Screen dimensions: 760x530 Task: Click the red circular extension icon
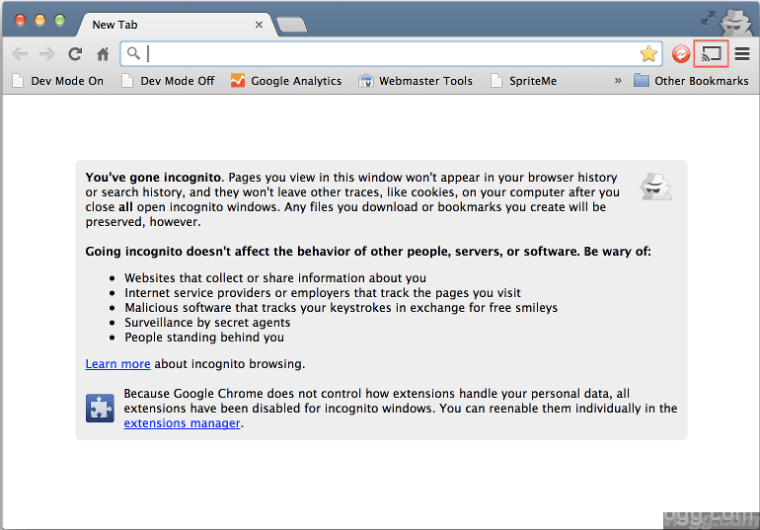(681, 54)
